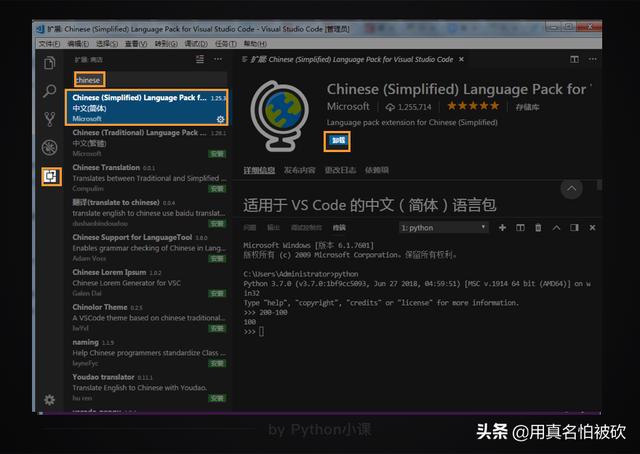Split the terminal panel
Viewport: 640px width, 454px height.
click(x=520, y=228)
